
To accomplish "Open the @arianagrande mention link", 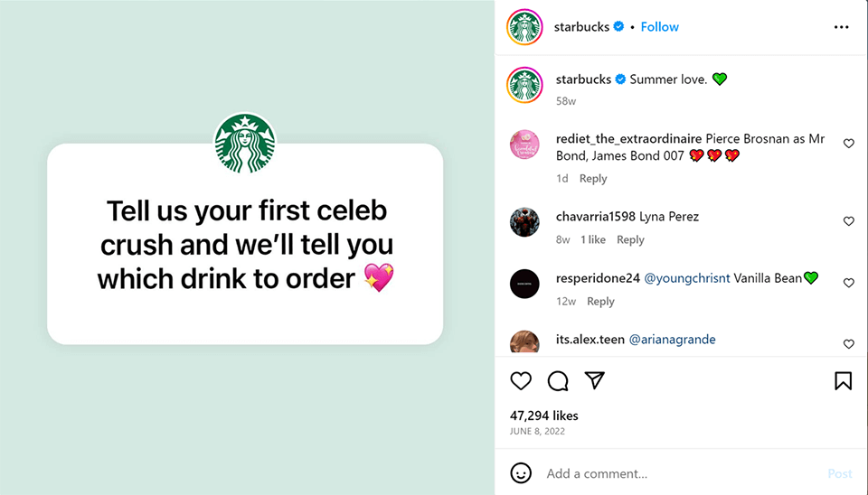I will (x=672, y=340).
